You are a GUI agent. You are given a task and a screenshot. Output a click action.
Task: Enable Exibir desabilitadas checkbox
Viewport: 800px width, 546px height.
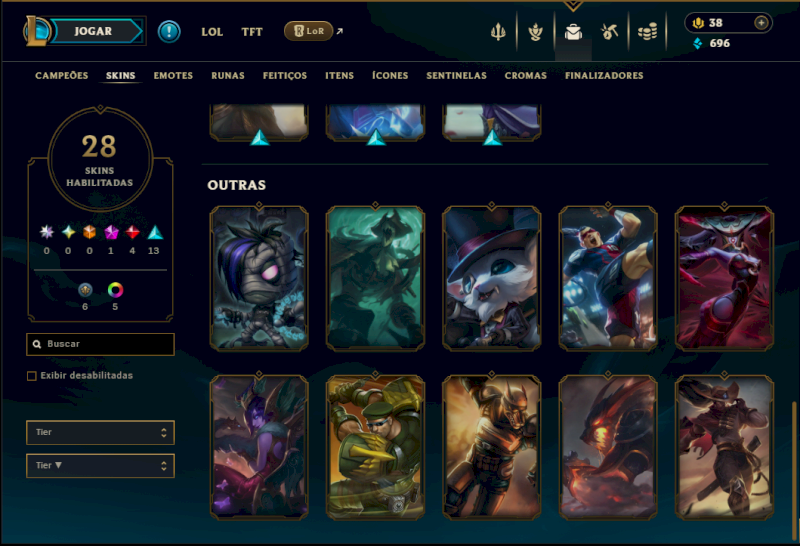click(32, 376)
